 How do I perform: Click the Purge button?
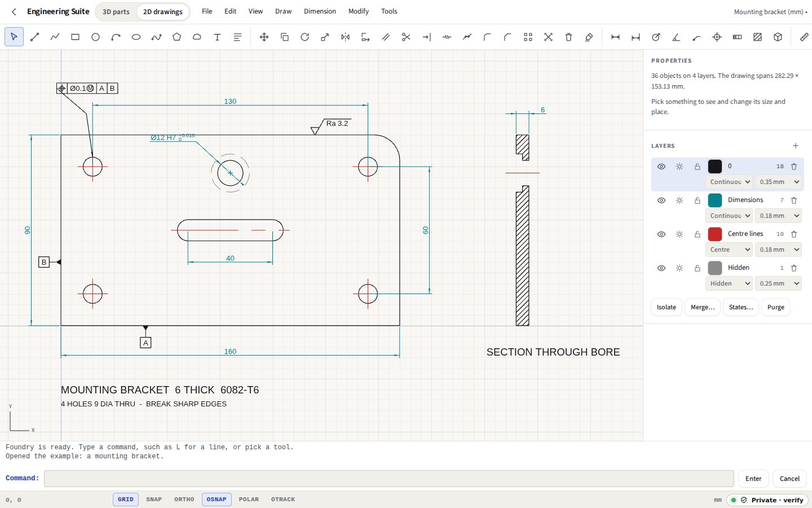[x=776, y=307]
